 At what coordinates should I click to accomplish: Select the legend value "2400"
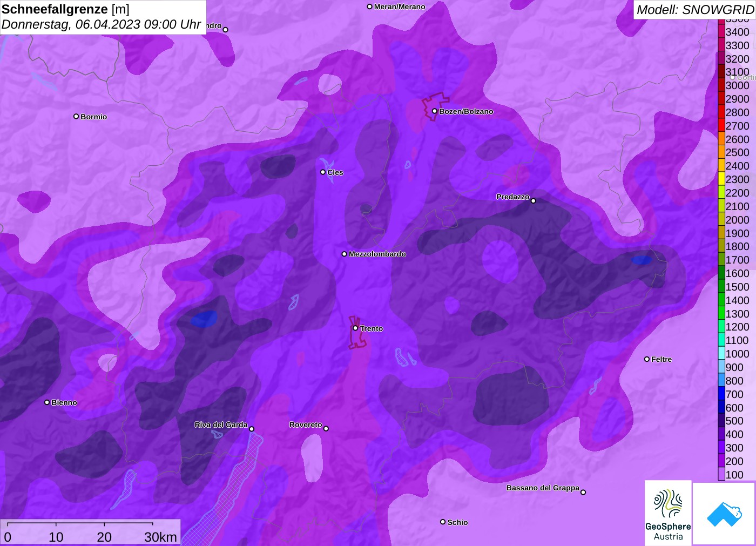738,166
